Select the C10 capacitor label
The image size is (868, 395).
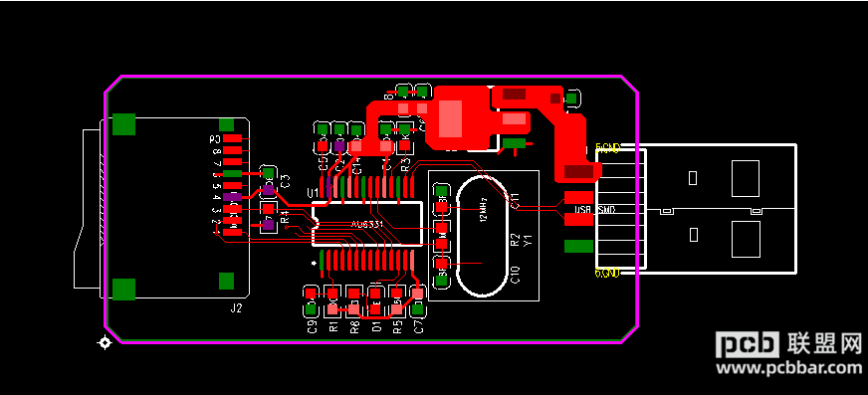(x=515, y=275)
